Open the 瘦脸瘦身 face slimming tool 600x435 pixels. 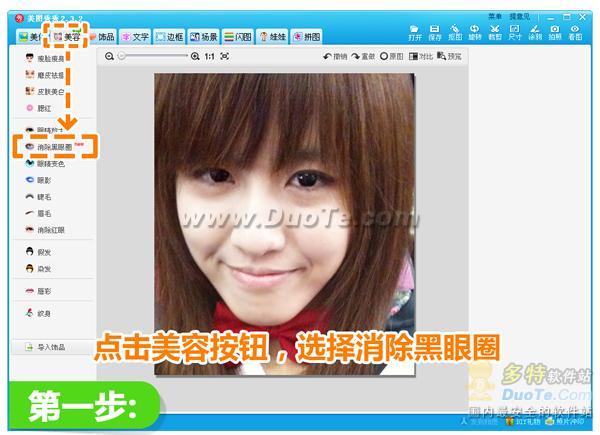(x=45, y=59)
